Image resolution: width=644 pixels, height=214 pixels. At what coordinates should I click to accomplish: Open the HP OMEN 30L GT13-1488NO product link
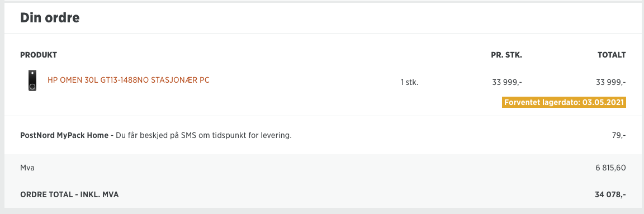(x=129, y=80)
